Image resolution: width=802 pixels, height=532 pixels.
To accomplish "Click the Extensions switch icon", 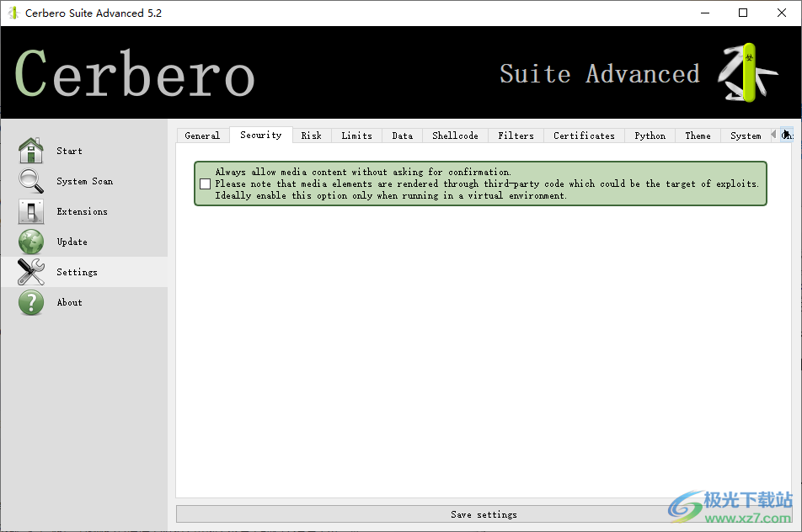I will 31,211.
